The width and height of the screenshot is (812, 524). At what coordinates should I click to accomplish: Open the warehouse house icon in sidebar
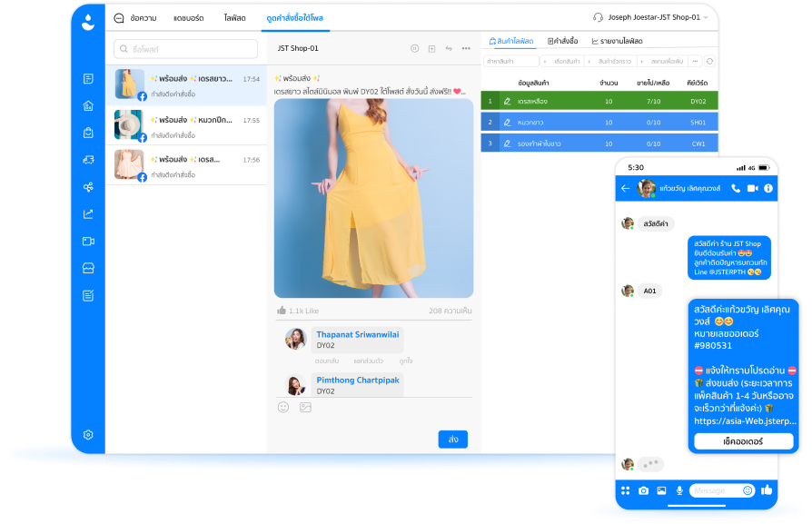click(x=88, y=105)
